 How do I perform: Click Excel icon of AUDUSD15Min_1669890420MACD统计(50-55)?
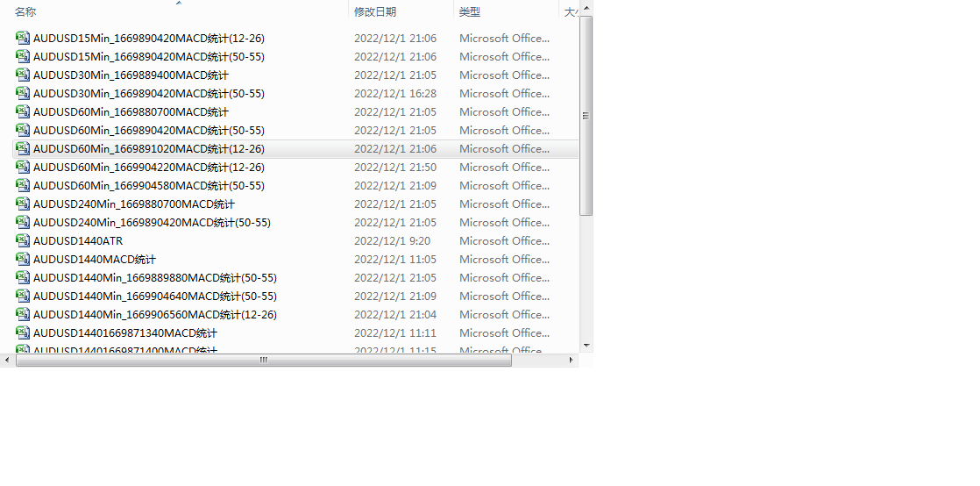[23, 56]
